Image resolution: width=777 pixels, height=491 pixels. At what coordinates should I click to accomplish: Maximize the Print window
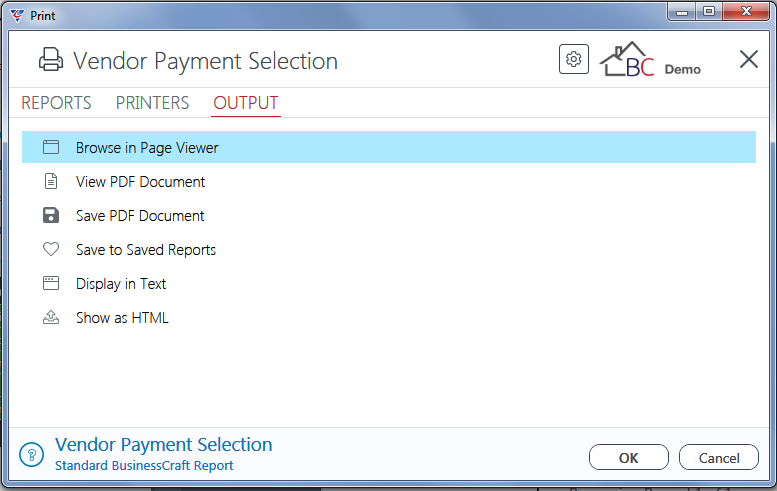(x=709, y=12)
